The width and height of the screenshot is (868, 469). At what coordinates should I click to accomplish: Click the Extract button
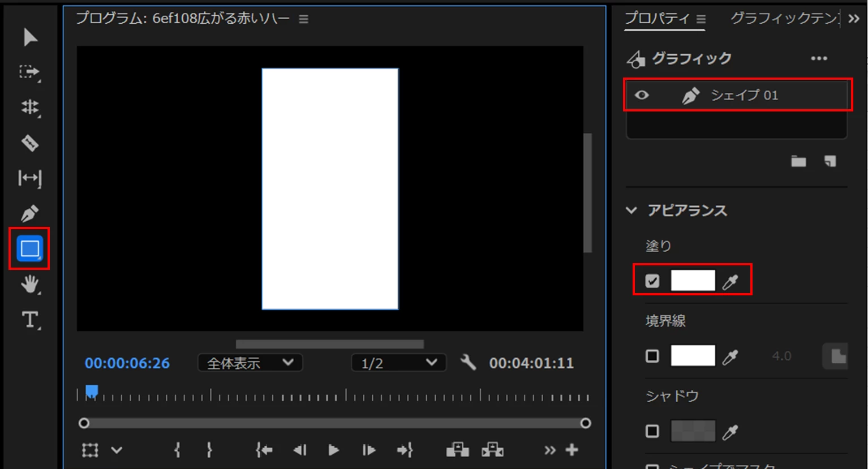click(492, 450)
